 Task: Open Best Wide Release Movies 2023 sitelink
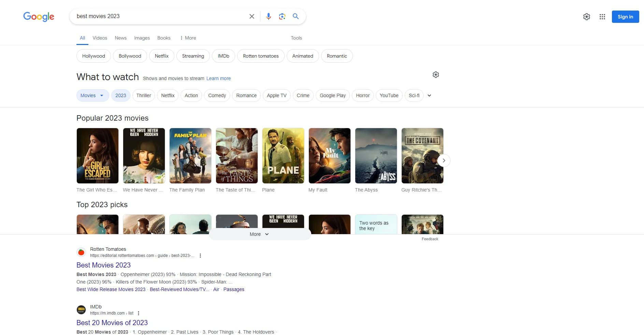(111, 289)
